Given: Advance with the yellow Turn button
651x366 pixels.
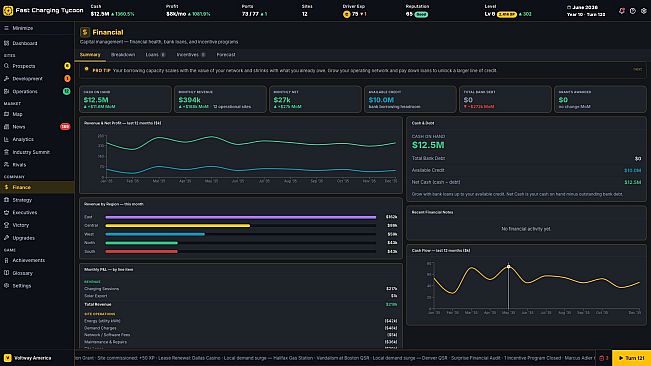Looking at the screenshot, I should (x=631, y=358).
